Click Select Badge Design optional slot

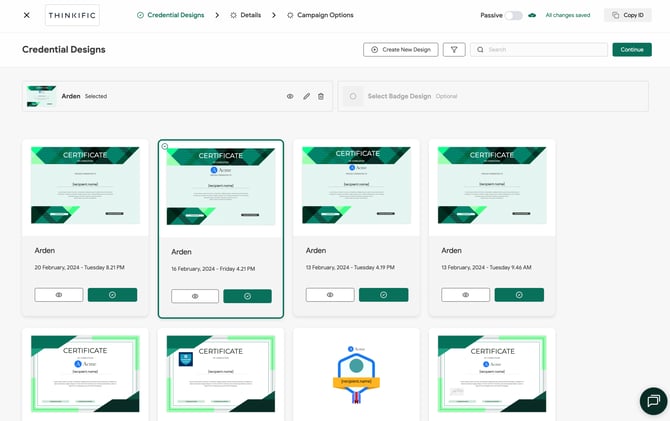494,97
